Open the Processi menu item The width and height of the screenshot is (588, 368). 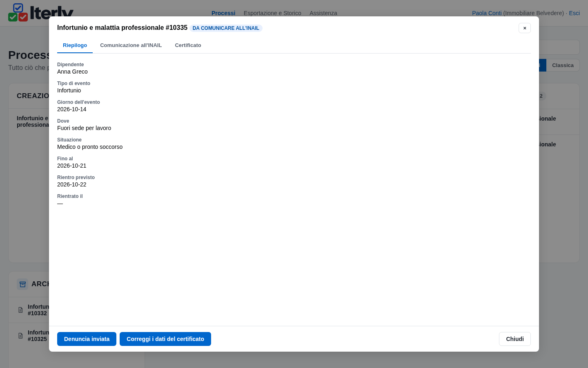point(223,13)
